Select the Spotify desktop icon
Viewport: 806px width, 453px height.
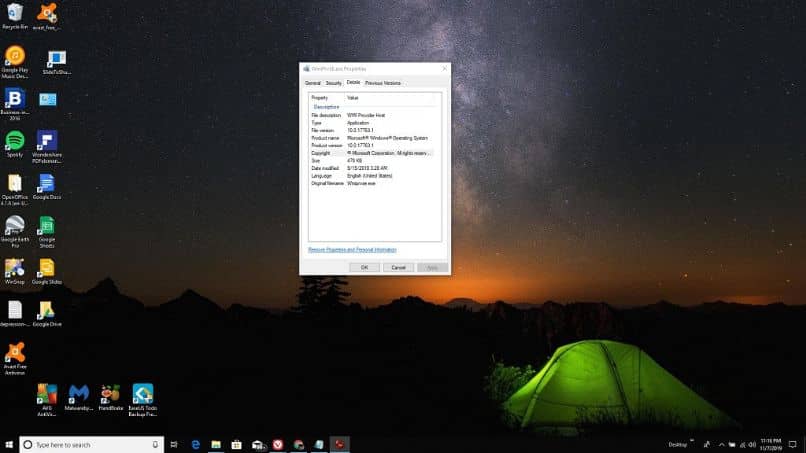tap(15, 144)
